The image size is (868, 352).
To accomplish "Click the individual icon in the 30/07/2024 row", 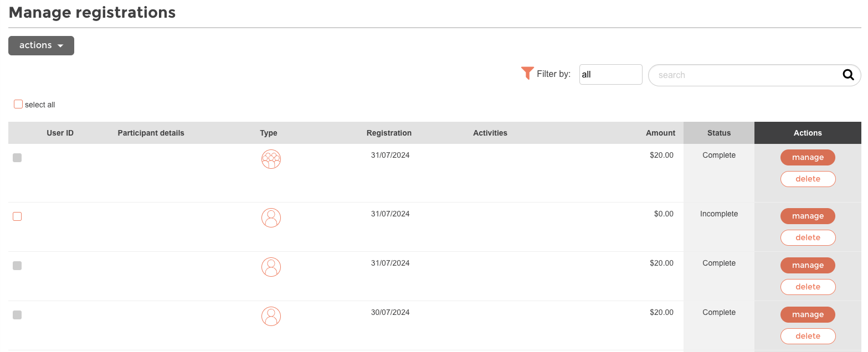I will (271, 317).
